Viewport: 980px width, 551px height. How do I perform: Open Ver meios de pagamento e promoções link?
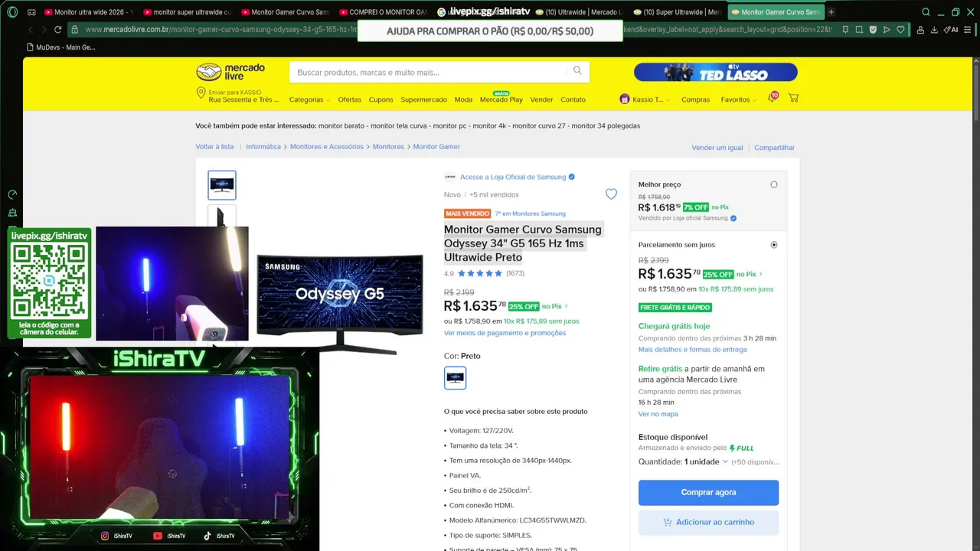coord(505,333)
